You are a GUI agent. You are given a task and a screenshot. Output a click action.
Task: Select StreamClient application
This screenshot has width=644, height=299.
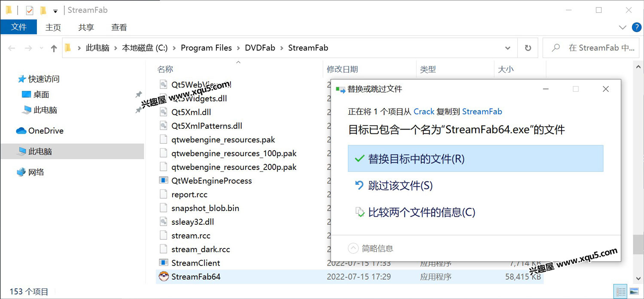coord(195,263)
